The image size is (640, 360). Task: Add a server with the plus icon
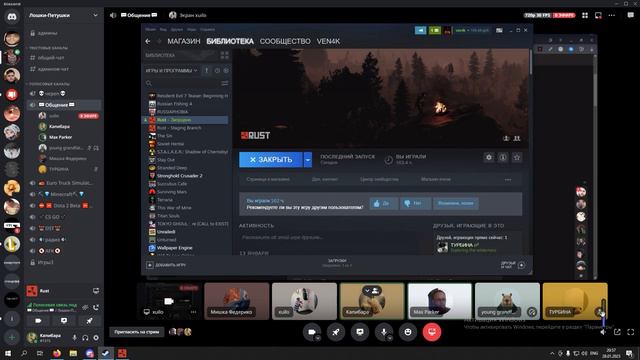[12, 338]
